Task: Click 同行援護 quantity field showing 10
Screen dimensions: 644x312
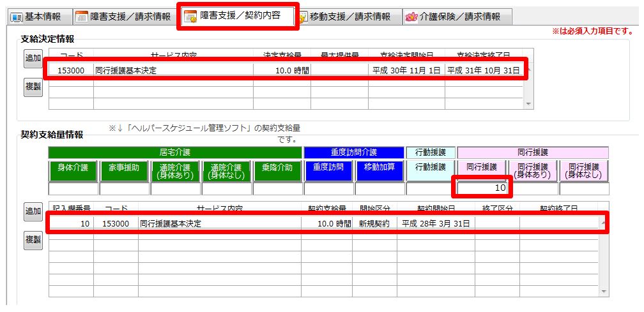Action: click(483, 188)
